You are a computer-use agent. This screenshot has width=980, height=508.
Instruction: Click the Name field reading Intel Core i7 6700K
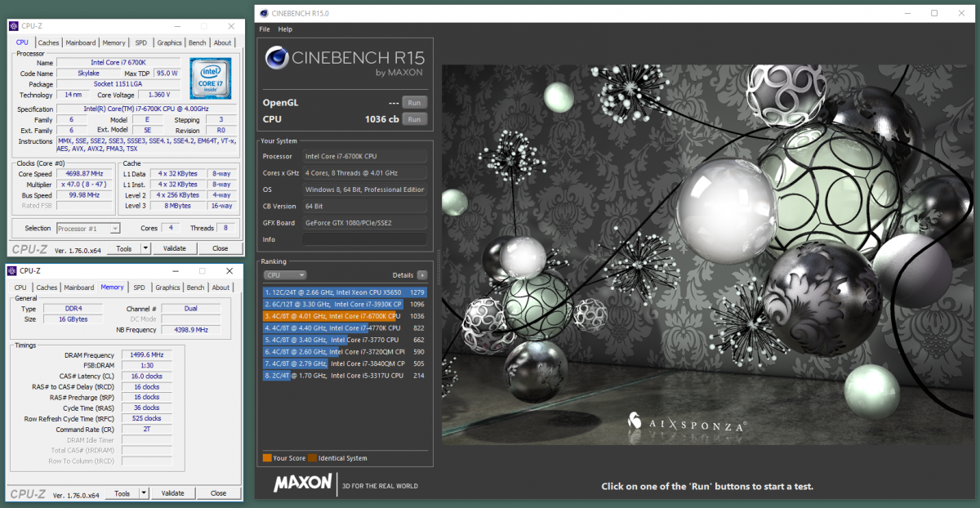pyautogui.click(x=119, y=63)
